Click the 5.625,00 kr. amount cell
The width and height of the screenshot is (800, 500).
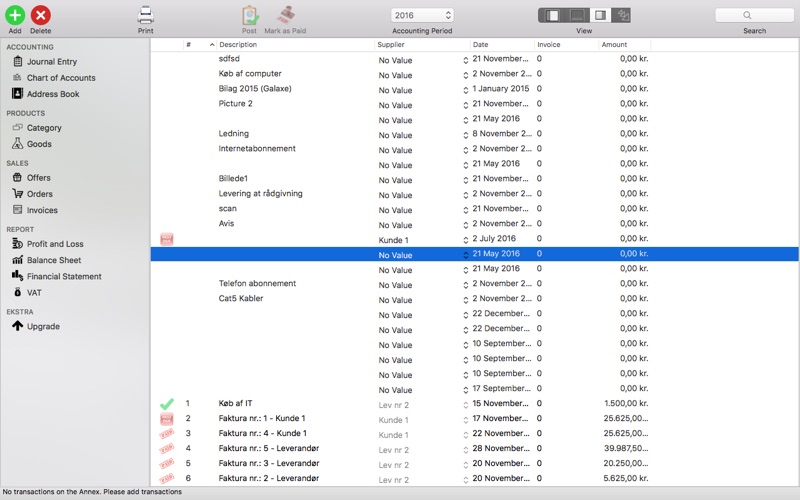(626, 479)
